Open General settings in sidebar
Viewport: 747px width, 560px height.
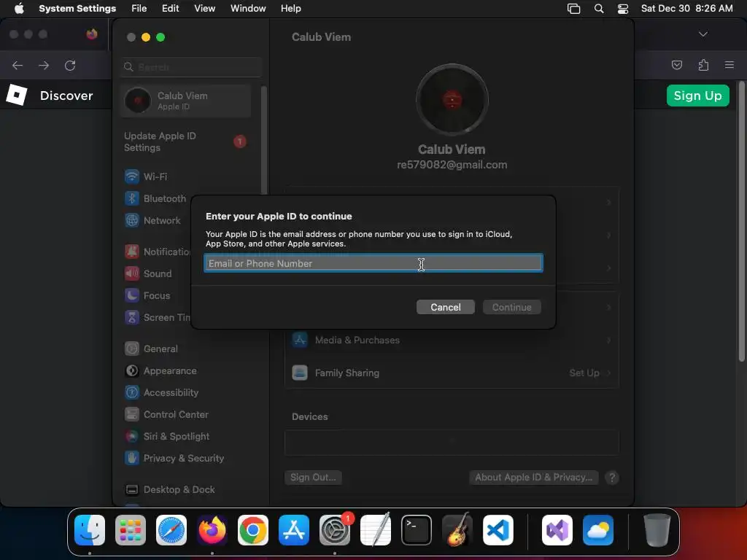coord(160,349)
